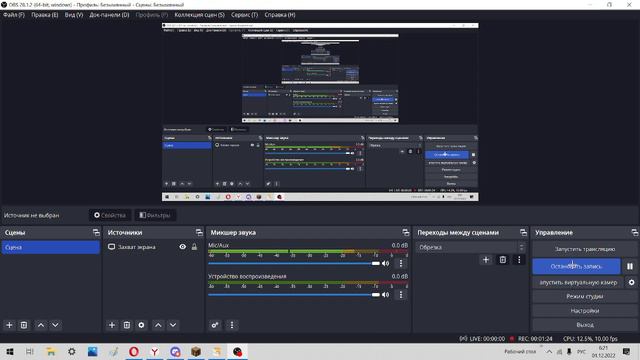This screenshot has height=360, width=640.
Task: Enable Режим студии
Action: (584, 296)
